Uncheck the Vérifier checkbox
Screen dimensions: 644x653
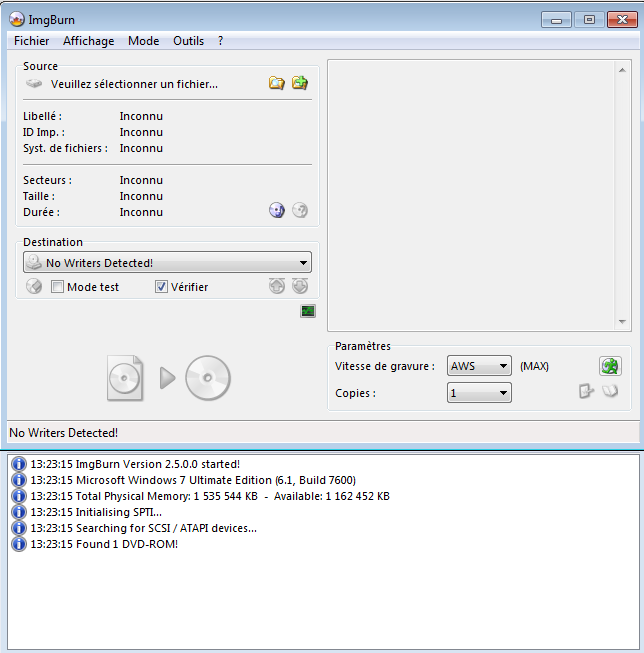click(161, 287)
